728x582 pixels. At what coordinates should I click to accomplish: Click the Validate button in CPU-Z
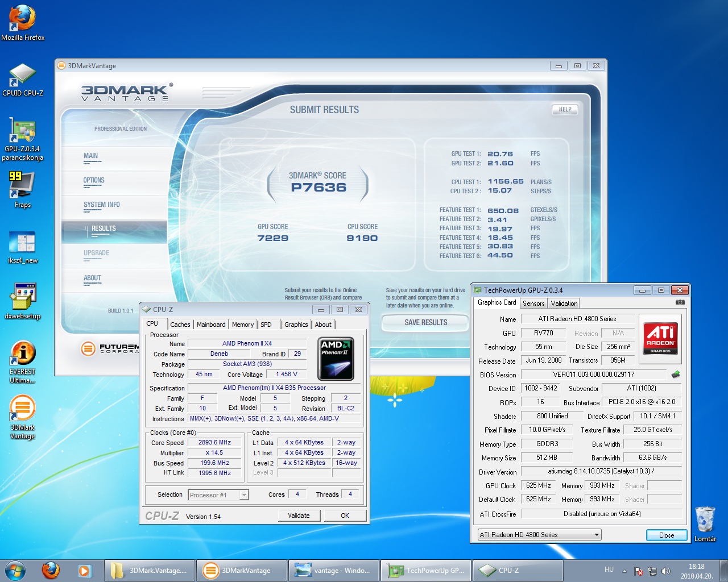pyautogui.click(x=299, y=516)
